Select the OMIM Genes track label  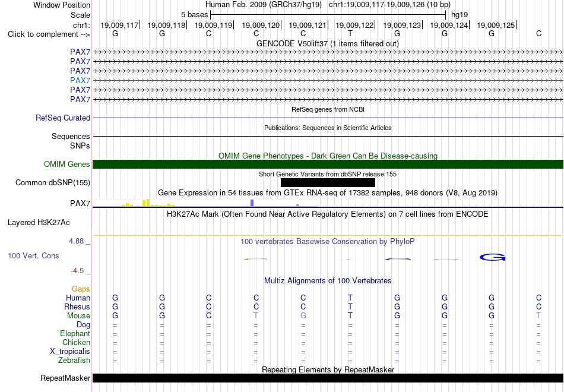pos(67,164)
